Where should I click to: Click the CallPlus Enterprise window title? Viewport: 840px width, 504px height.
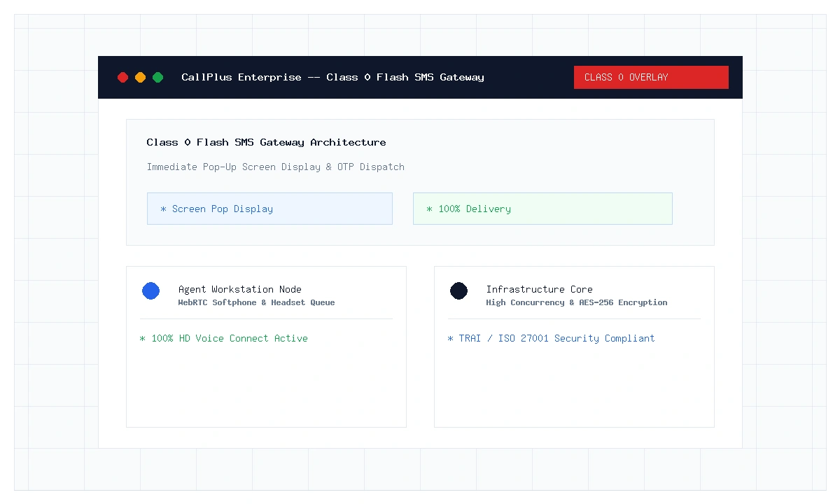[332, 77]
